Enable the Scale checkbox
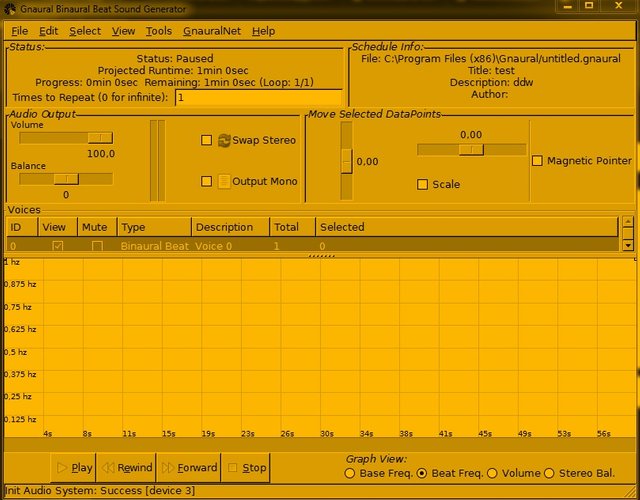 pyautogui.click(x=422, y=184)
